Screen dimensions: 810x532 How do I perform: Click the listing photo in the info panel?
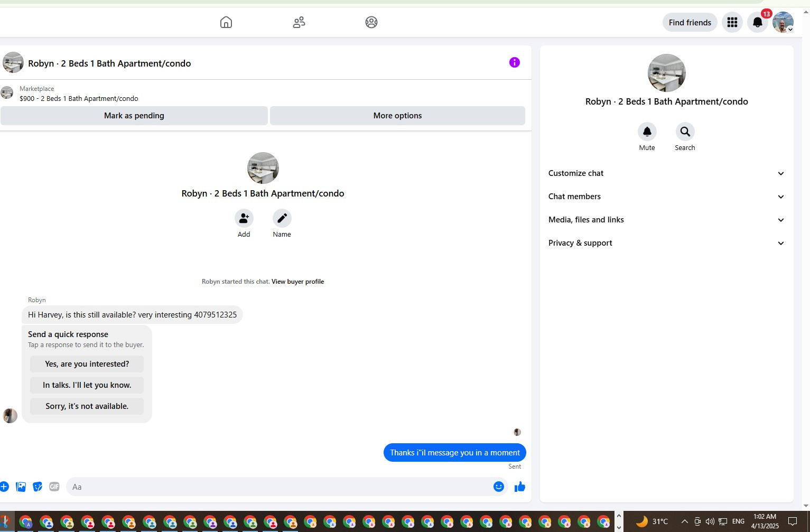[x=667, y=73]
